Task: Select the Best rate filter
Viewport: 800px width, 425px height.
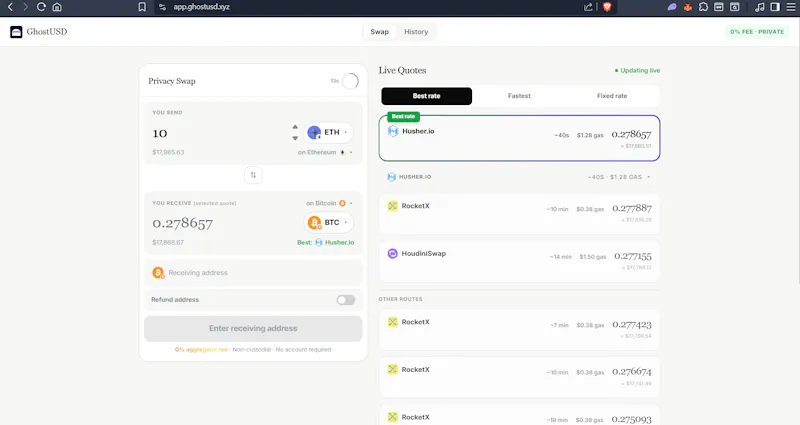Action: (427, 96)
